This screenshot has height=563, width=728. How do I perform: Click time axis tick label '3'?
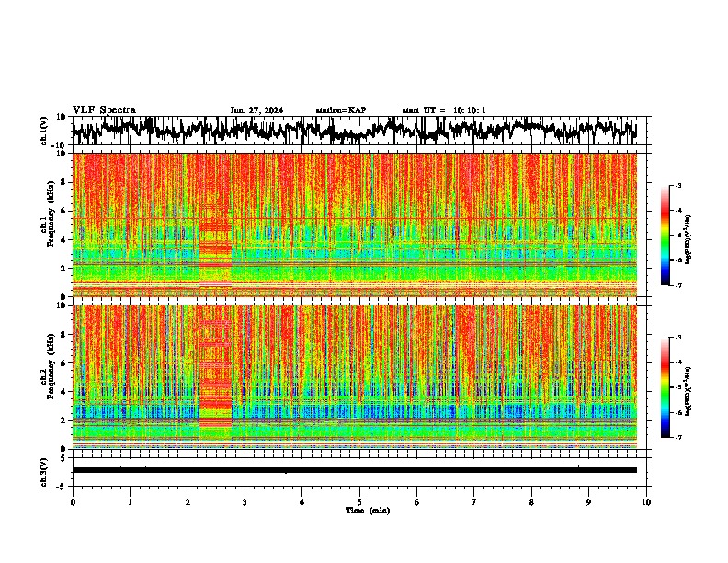[245, 502]
